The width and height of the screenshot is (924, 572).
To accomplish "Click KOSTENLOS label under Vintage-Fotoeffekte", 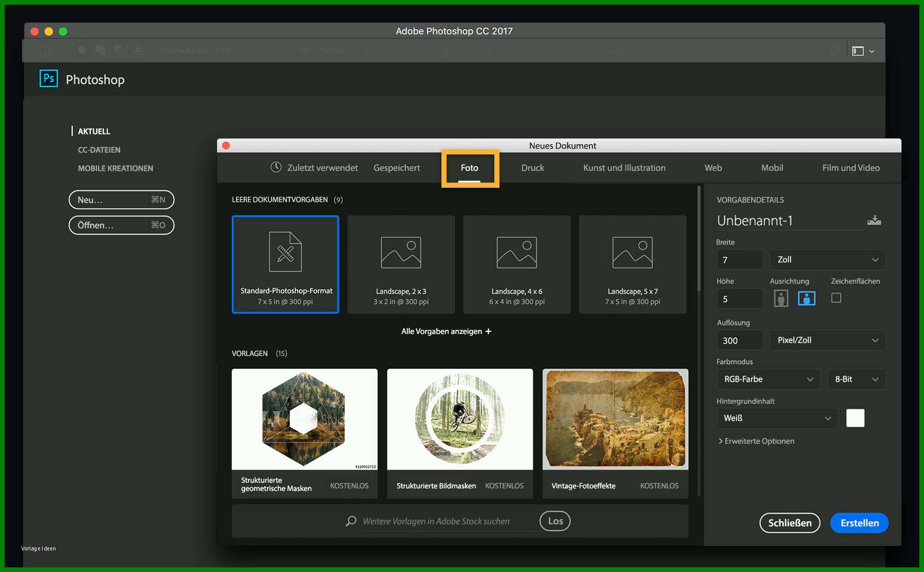I will 659,486.
